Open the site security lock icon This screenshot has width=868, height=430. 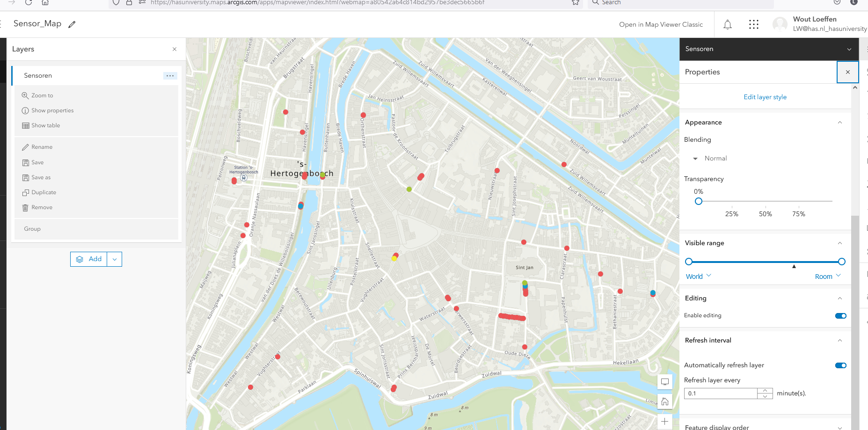point(129,2)
